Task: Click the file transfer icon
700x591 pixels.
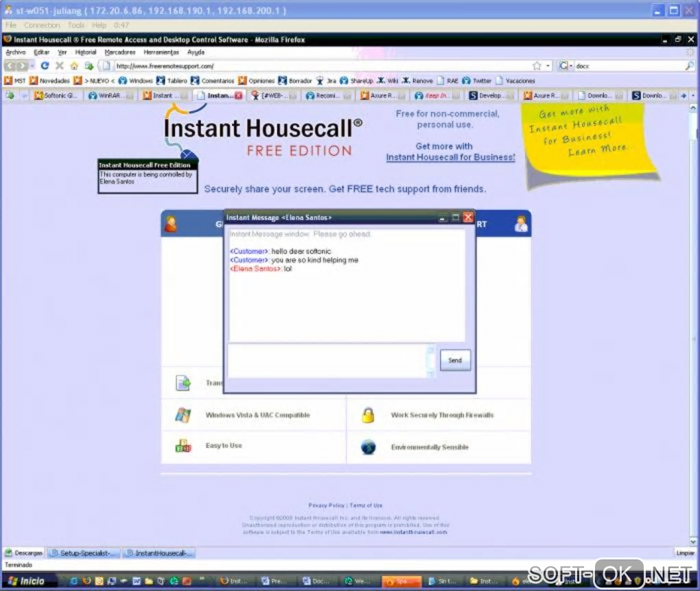Action: 183,383
